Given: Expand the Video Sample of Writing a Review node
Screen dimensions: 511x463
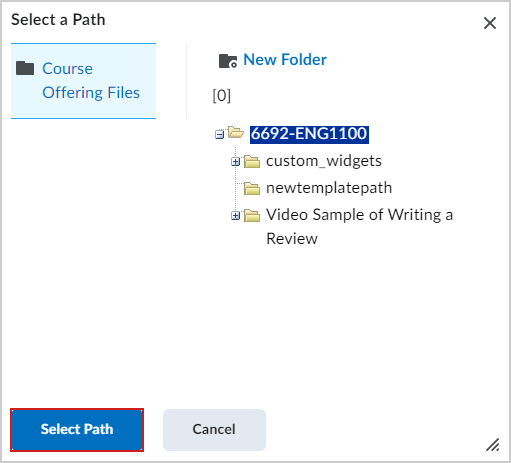Looking at the screenshot, I should click(x=235, y=216).
